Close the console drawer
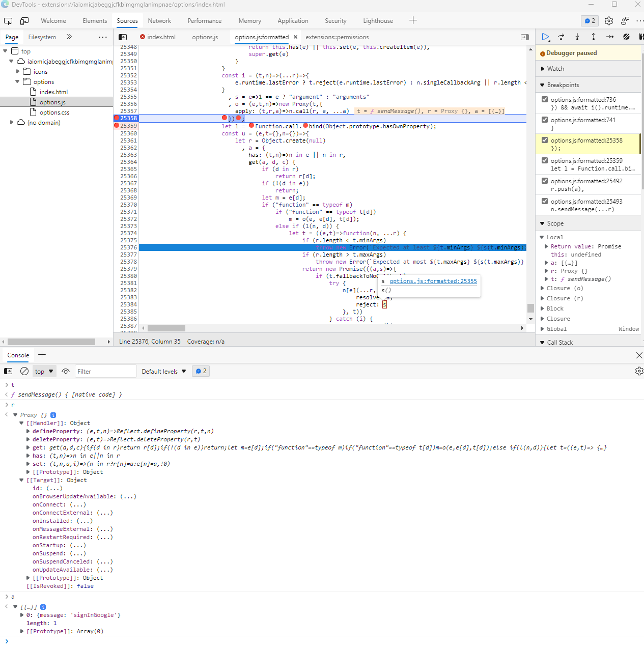 coord(639,355)
